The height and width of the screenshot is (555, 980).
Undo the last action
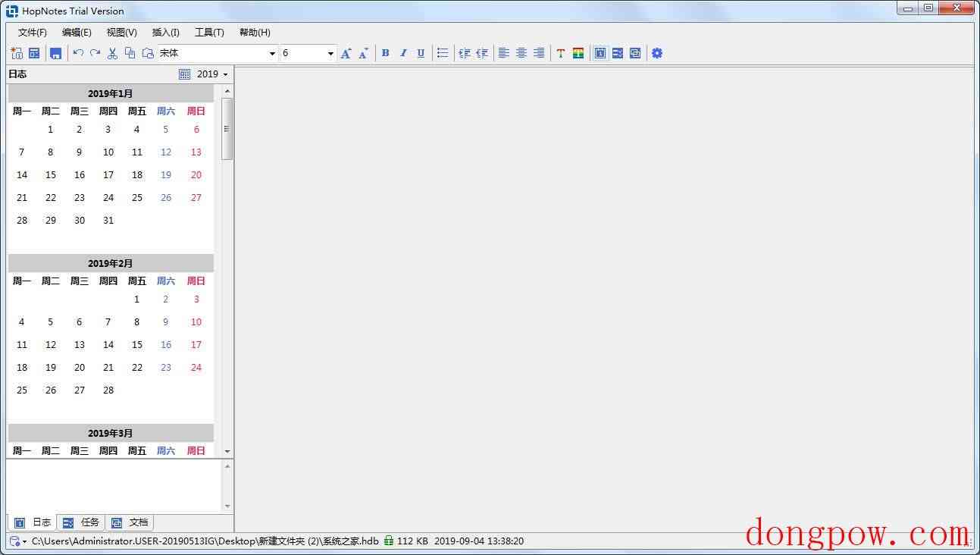pos(78,53)
